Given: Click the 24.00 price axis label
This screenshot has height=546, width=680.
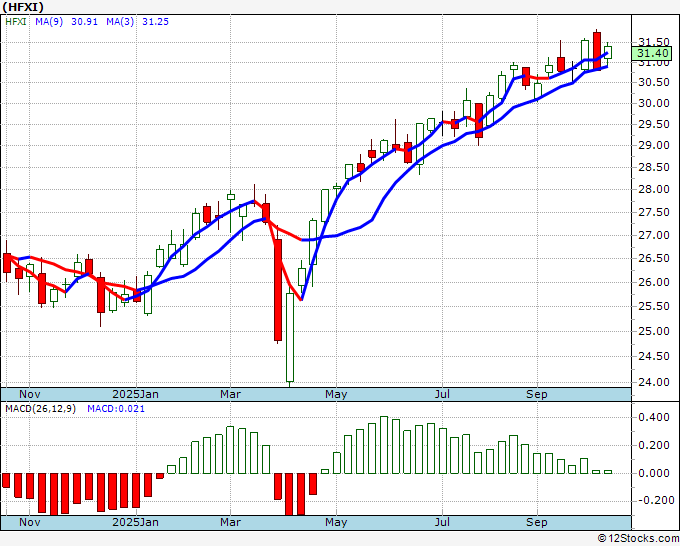Looking at the screenshot, I should (654, 382).
